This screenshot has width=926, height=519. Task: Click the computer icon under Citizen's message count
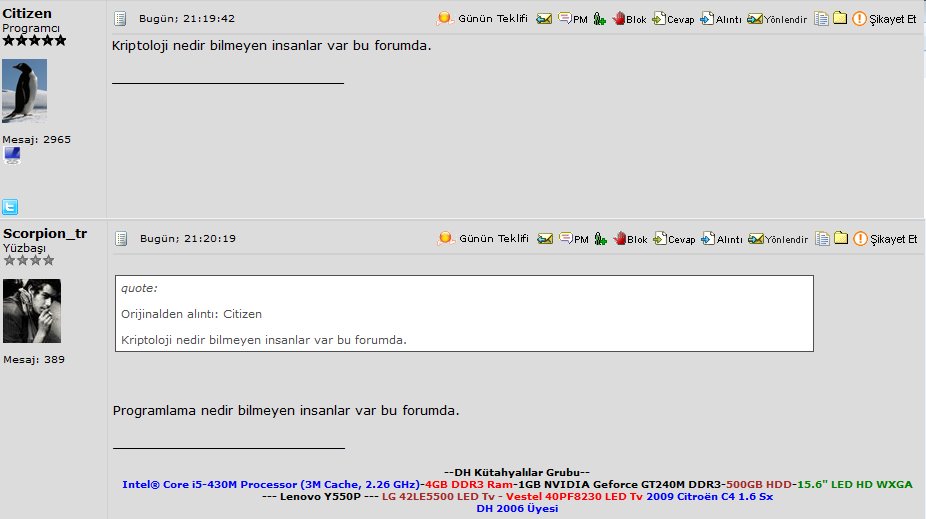point(12,155)
